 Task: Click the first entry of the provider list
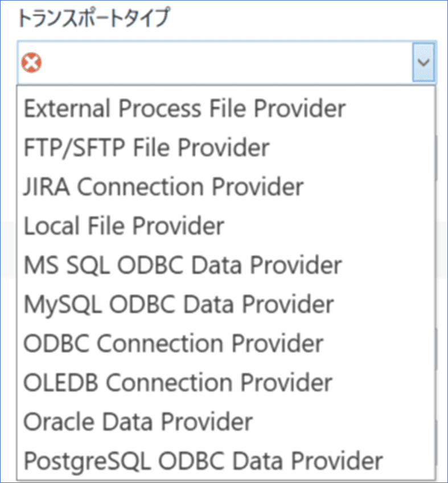[184, 108]
